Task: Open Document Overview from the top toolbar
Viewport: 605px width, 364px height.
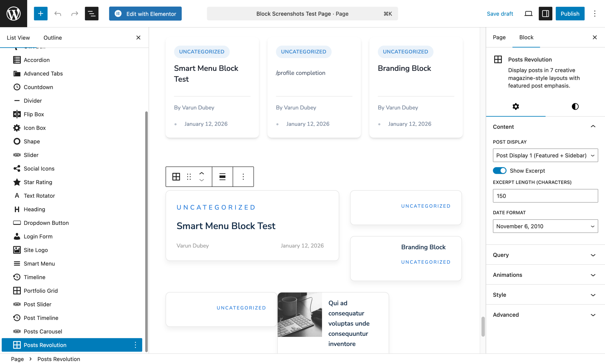Action: tap(91, 13)
